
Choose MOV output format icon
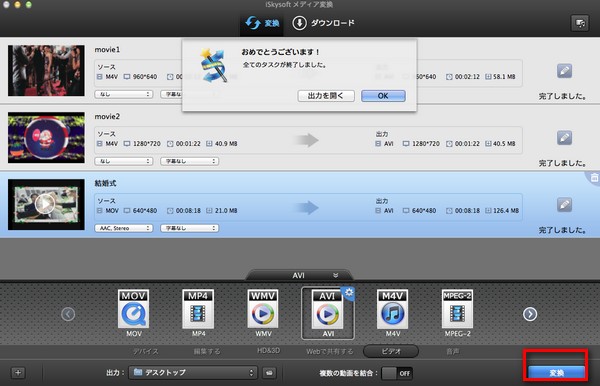coord(134,313)
